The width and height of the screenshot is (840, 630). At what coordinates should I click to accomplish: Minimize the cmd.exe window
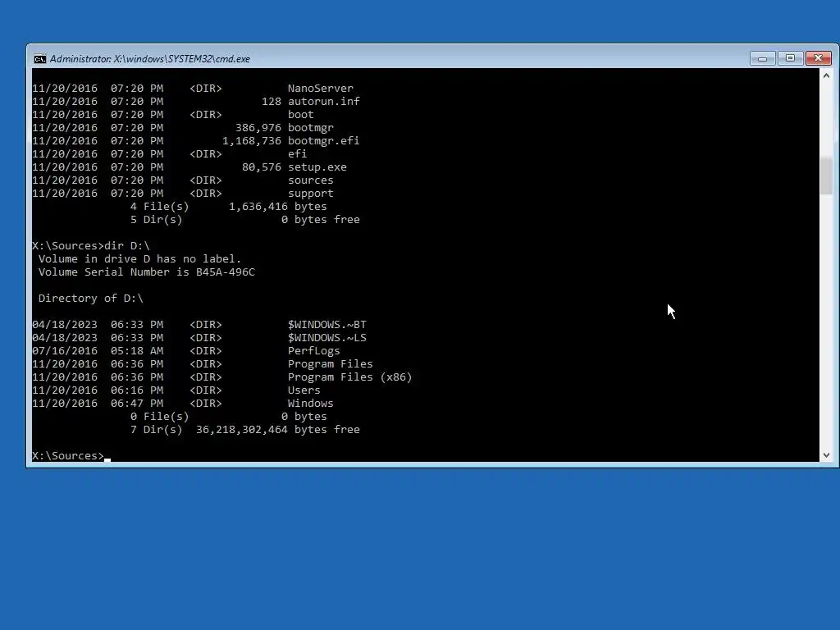762,58
